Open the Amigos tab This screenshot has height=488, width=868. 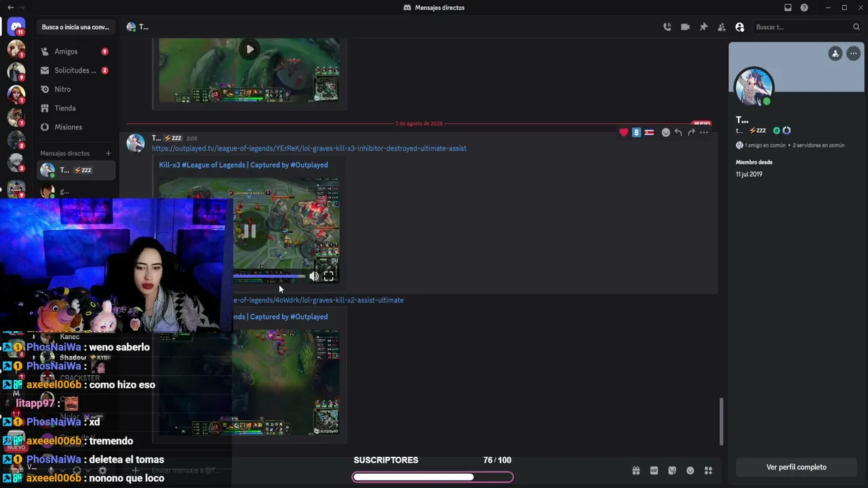pos(75,52)
